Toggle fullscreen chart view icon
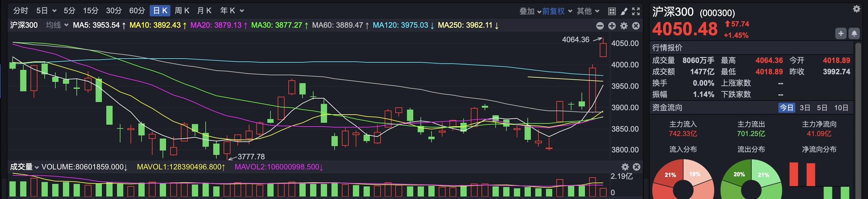The image size is (868, 199). pyautogui.click(x=636, y=11)
